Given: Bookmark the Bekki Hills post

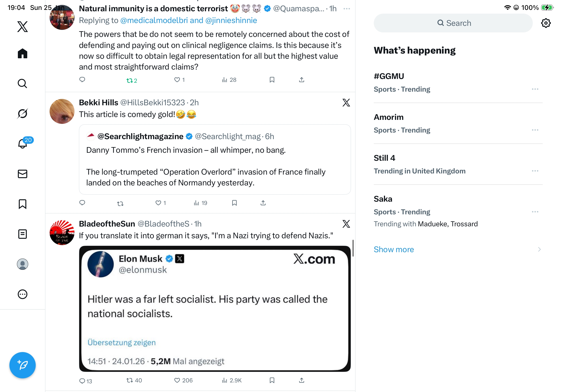Looking at the screenshot, I should (x=234, y=203).
